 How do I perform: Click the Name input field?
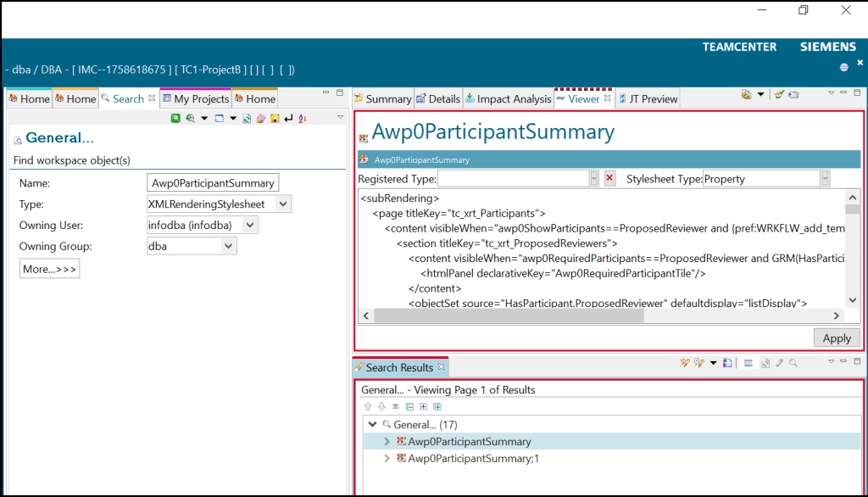click(x=212, y=183)
